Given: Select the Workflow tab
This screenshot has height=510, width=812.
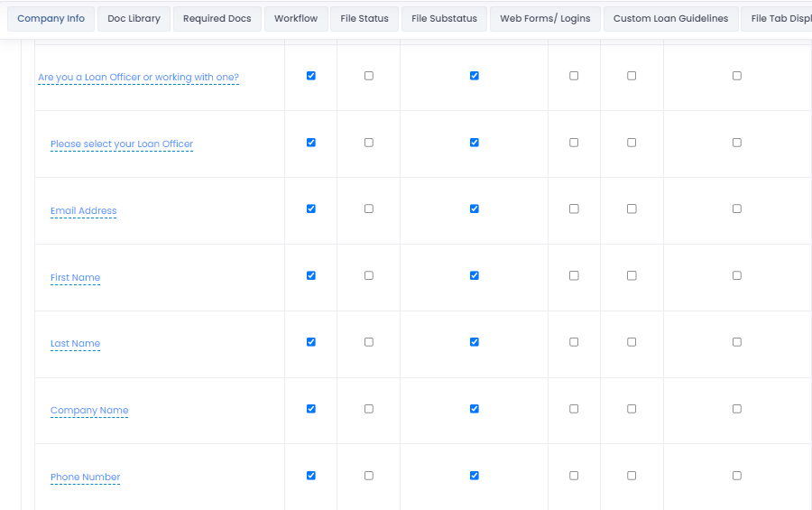Looking at the screenshot, I should point(296,19).
